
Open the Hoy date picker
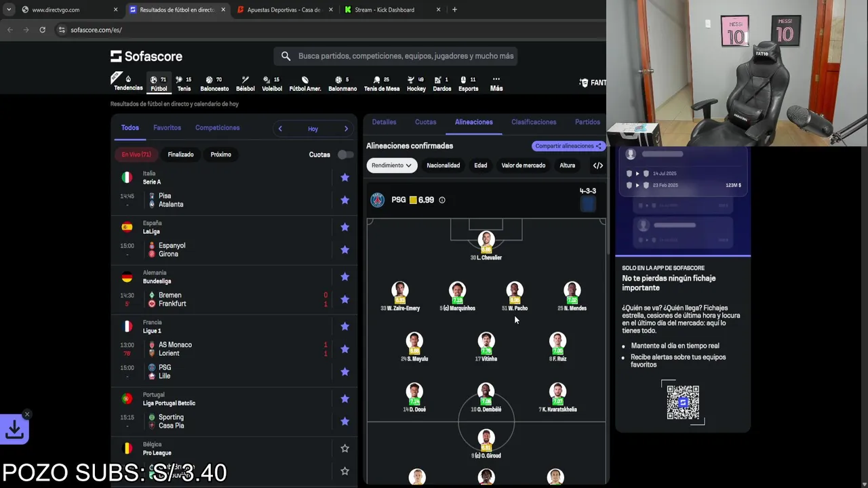coord(313,129)
